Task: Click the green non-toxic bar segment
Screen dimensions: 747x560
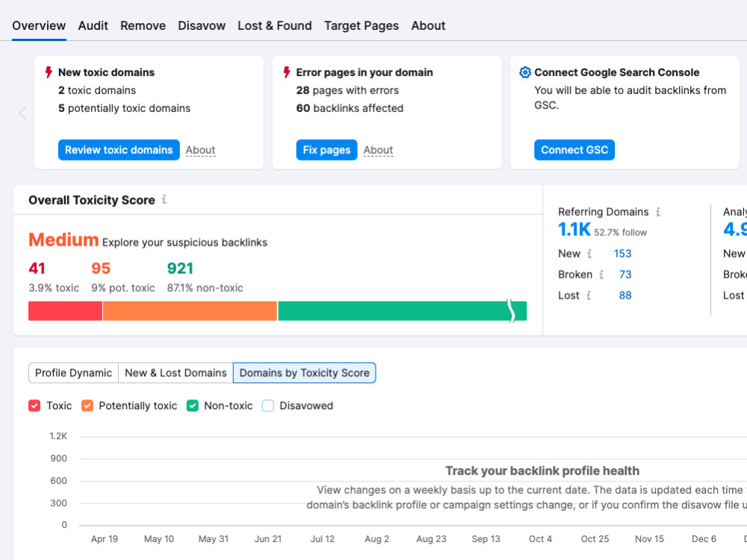Action: pos(402,311)
